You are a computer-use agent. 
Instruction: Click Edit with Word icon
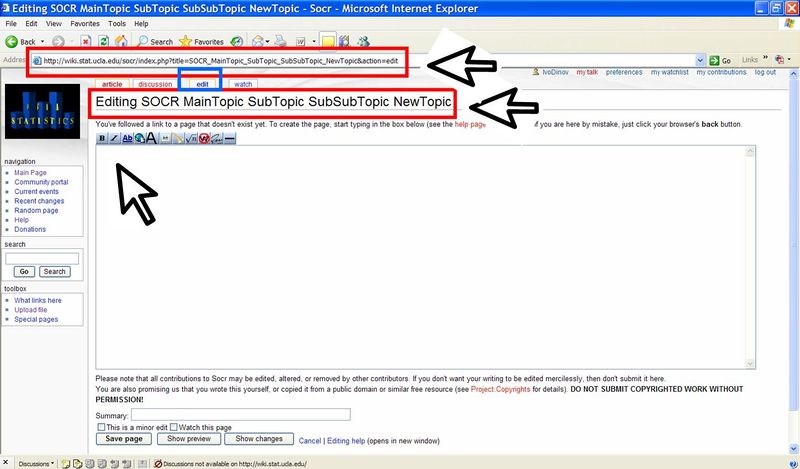click(x=301, y=42)
